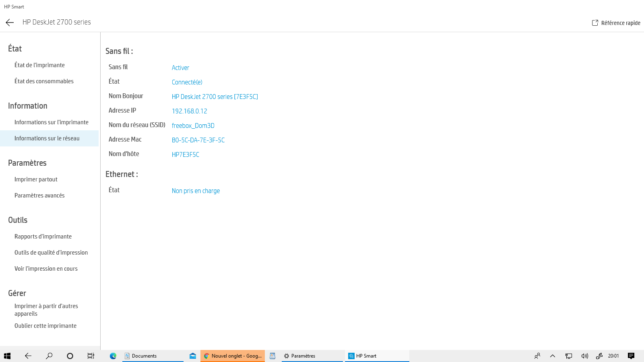Open network status tray icon
Image resolution: width=644 pixels, height=362 pixels.
click(569, 356)
